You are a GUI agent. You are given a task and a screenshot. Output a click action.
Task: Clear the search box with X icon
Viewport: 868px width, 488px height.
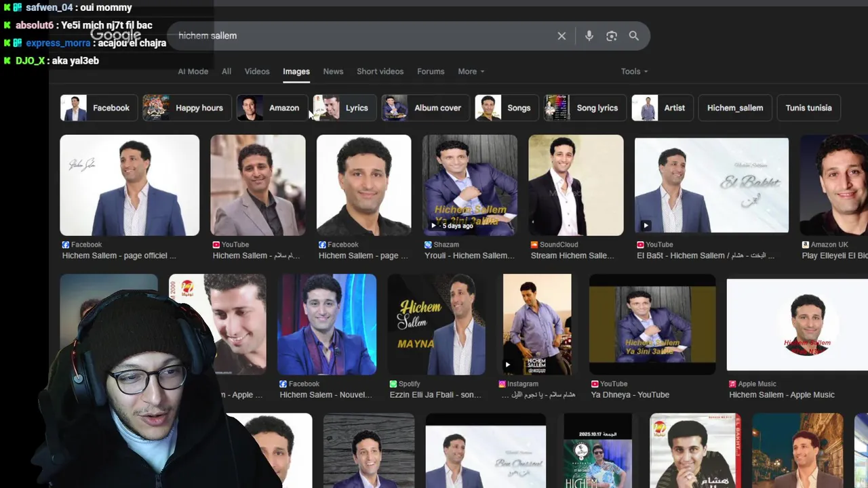pyautogui.click(x=561, y=36)
